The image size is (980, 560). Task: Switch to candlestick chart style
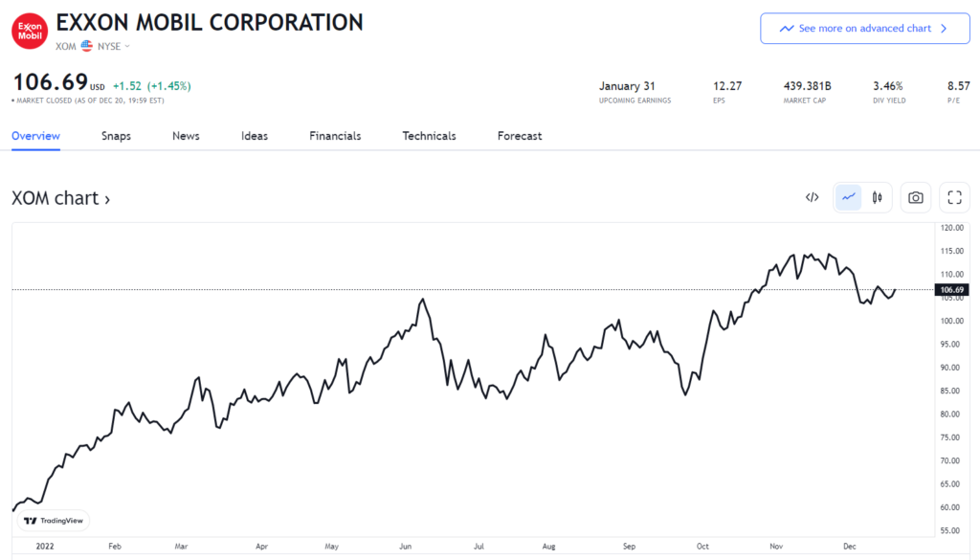(876, 197)
